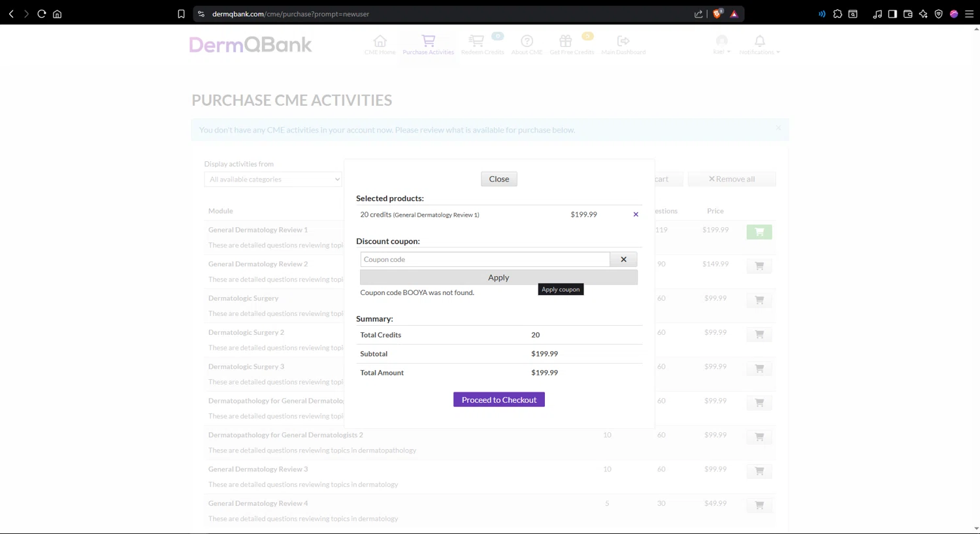This screenshot has width=980, height=534.
Task: Go to CME Home tab
Action: [x=380, y=44]
